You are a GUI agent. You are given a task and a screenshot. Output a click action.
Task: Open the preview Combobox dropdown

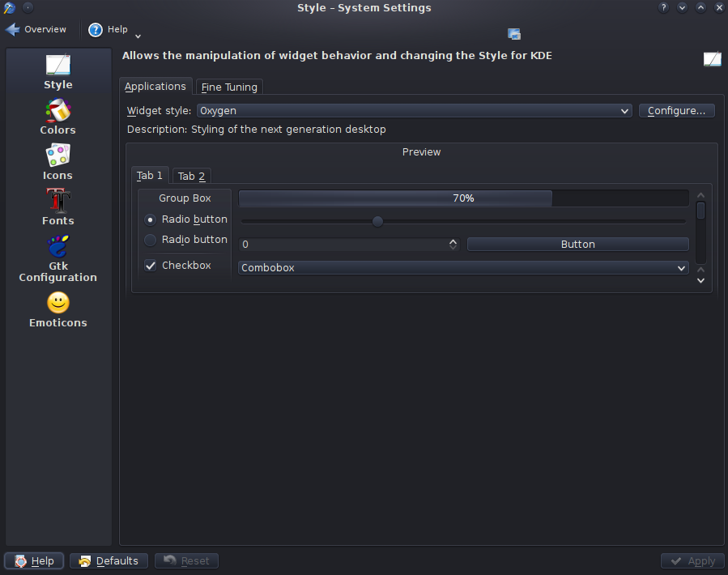[x=463, y=268]
